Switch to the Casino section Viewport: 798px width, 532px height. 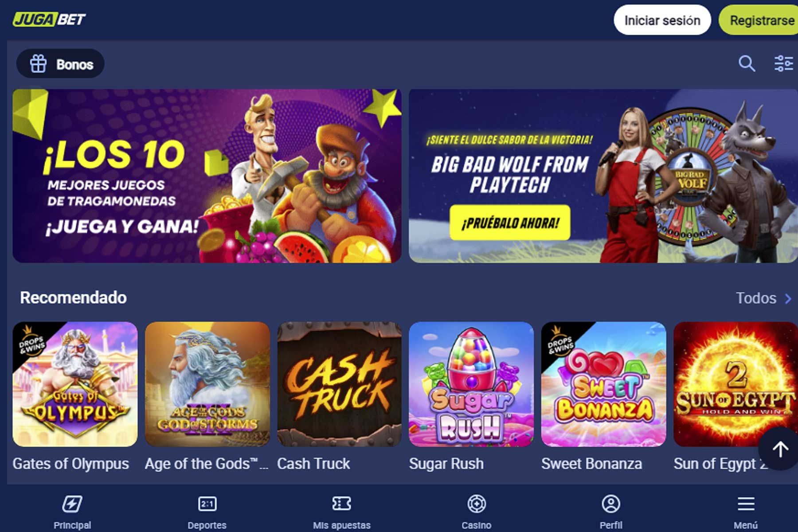click(x=476, y=512)
